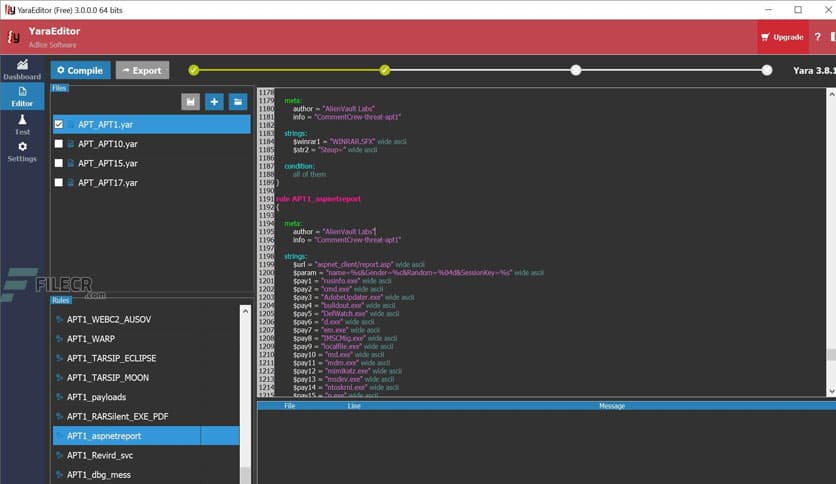Click the Export button

click(x=142, y=70)
